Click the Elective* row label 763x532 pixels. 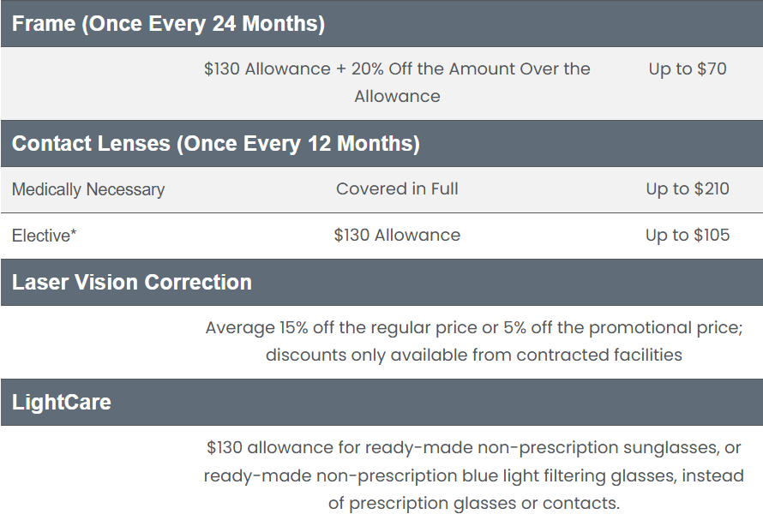pos(44,236)
